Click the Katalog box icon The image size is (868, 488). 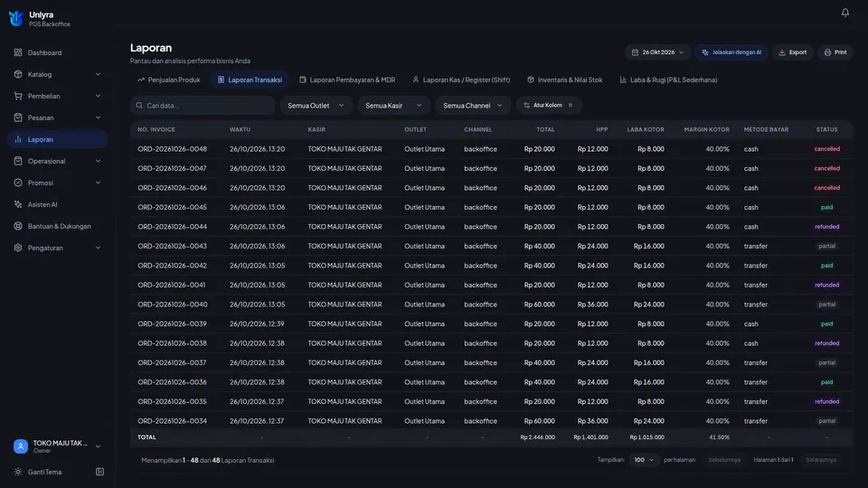(x=18, y=74)
